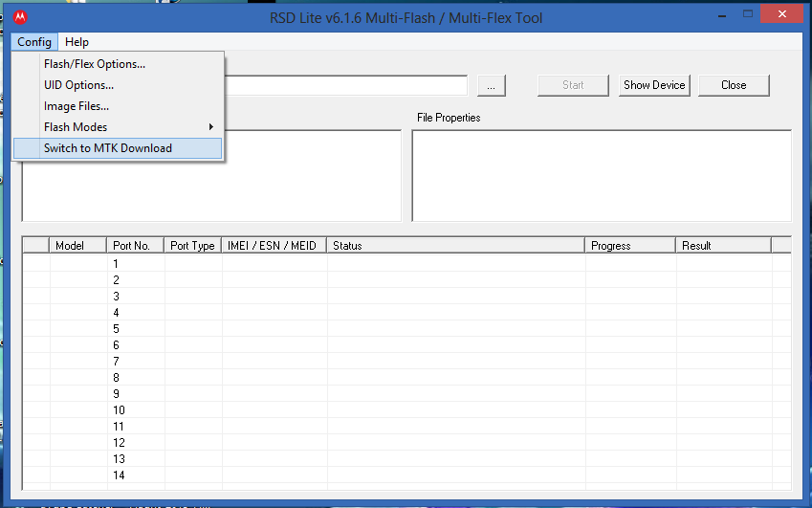The image size is (812, 508).
Task: Click the Motorola logo in title bar
Action: tap(20, 17)
